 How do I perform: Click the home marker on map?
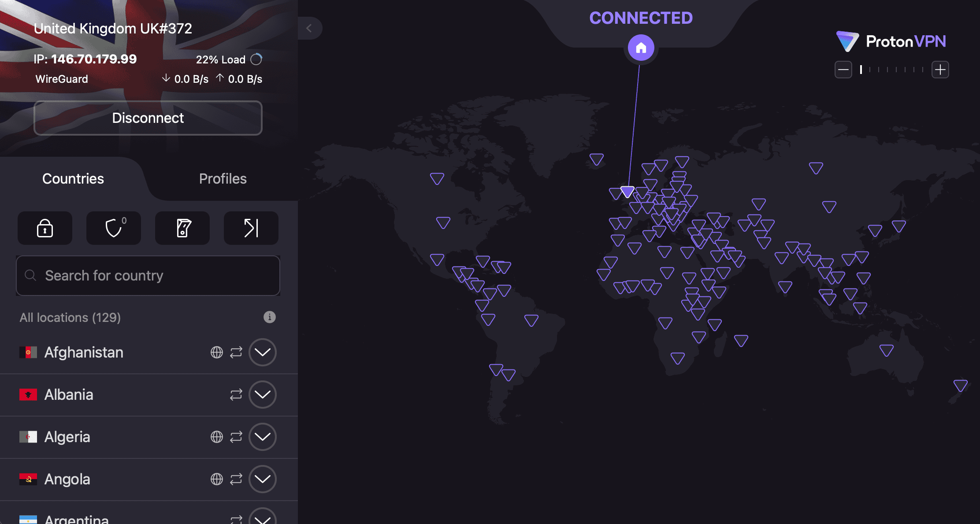pos(641,48)
